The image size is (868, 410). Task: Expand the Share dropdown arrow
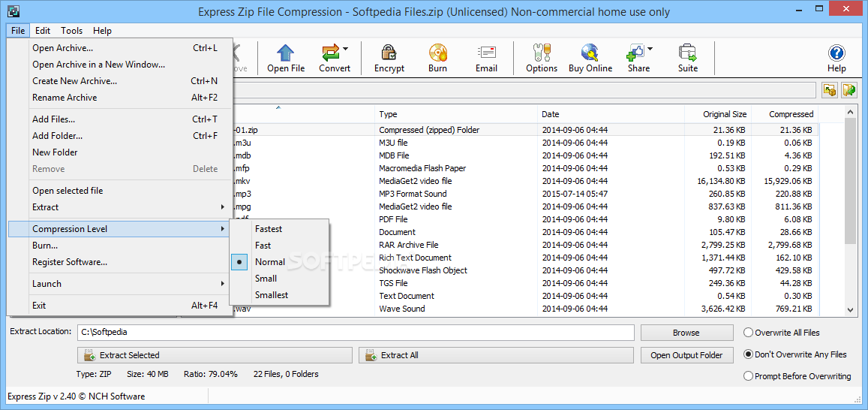(650, 49)
